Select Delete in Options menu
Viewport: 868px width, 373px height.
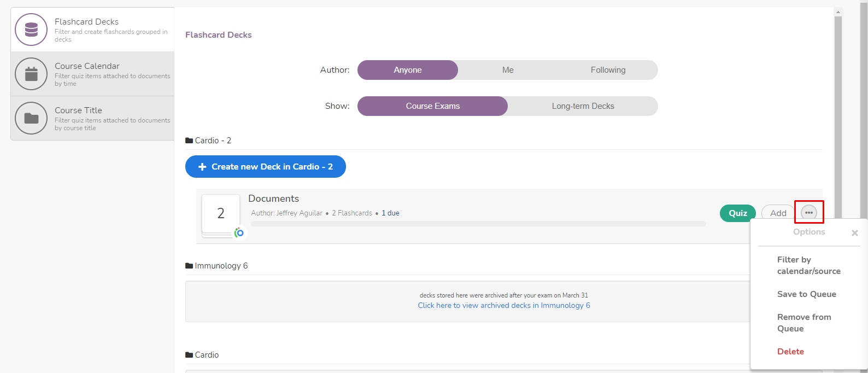coord(790,352)
